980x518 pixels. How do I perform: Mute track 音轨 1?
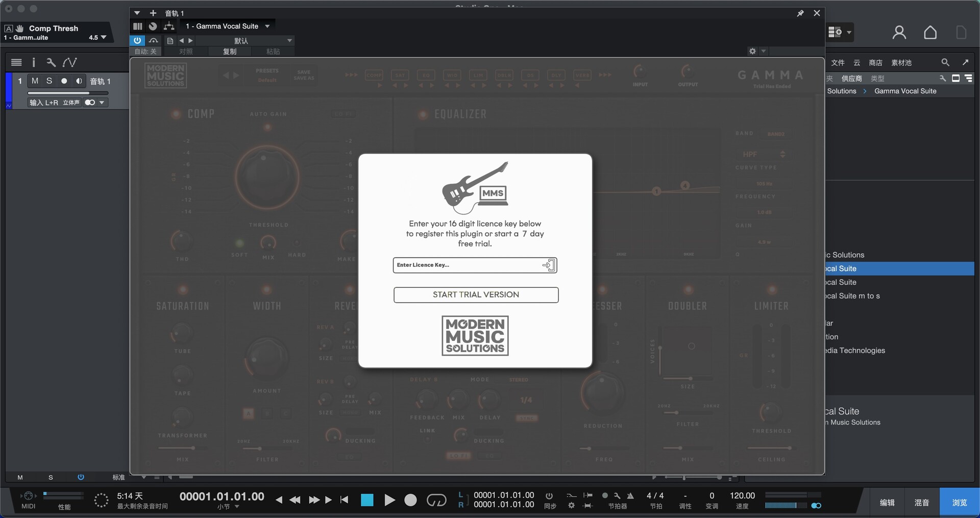[x=35, y=81]
